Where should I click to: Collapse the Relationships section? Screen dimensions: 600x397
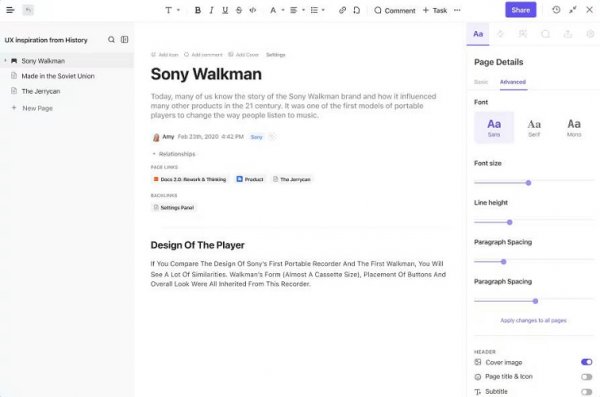click(x=154, y=154)
